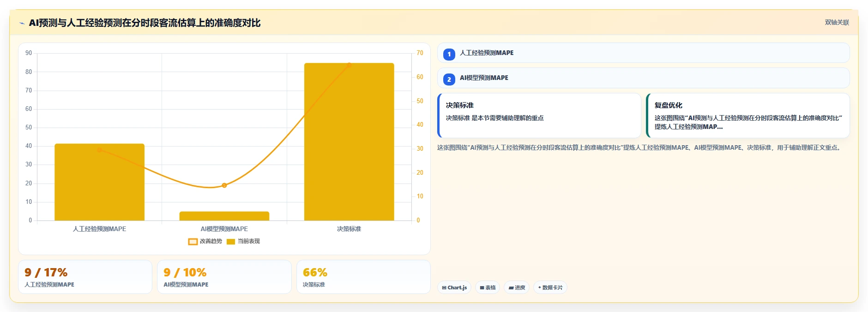
Task: Open the 66% 决策标准 stat card
Action: click(x=363, y=277)
